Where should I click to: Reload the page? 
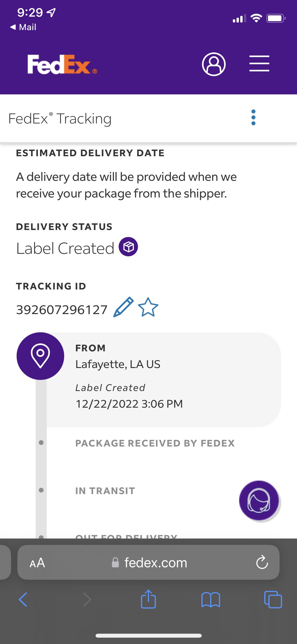pyautogui.click(x=262, y=562)
